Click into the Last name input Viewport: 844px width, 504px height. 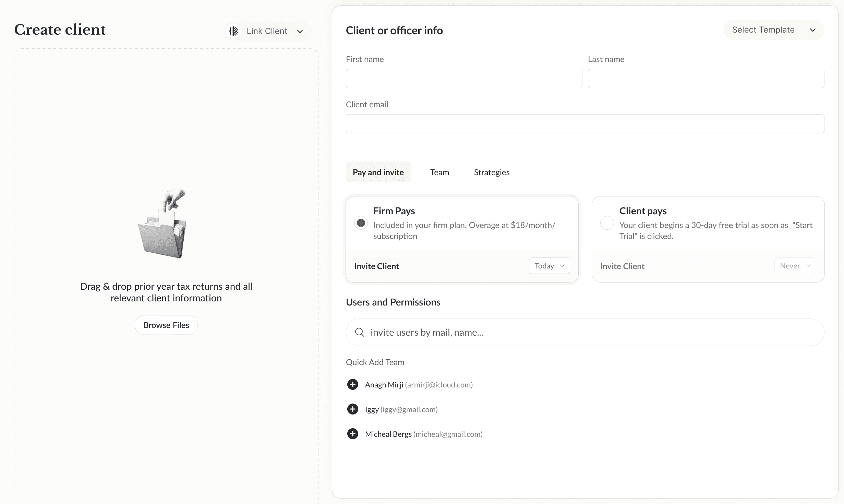(x=706, y=79)
